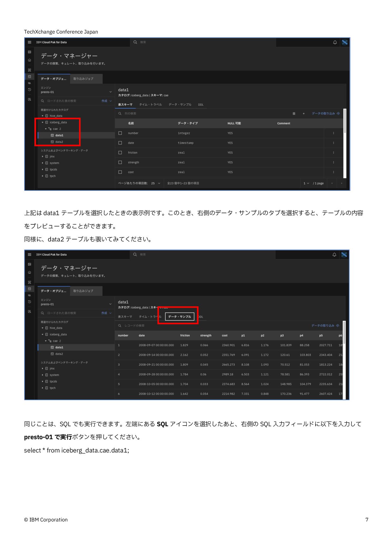Click the date cell 2008-09-14 00:00:00.000
Image resolution: width=392 pixels, height=555 pixels.
tap(156, 355)
